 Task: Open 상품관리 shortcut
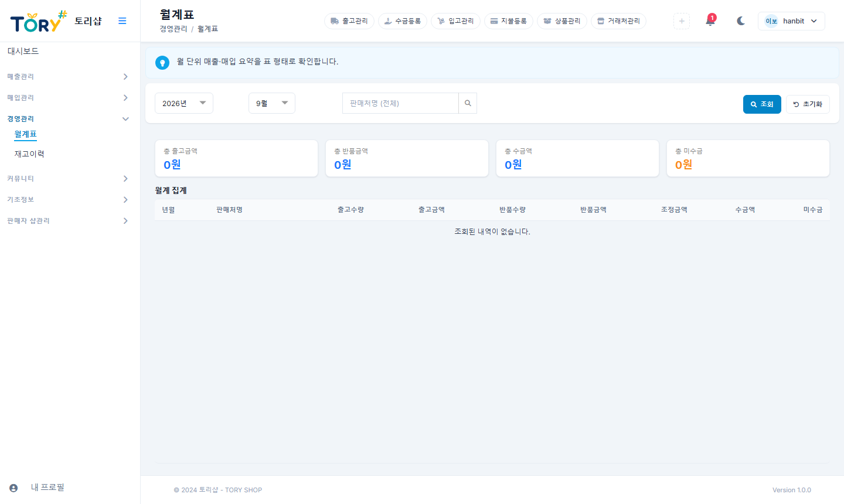[x=562, y=21]
